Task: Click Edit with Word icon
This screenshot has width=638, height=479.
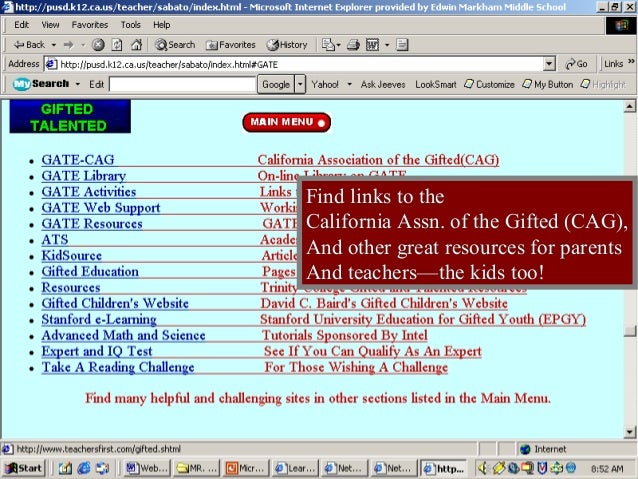Action: (x=373, y=45)
